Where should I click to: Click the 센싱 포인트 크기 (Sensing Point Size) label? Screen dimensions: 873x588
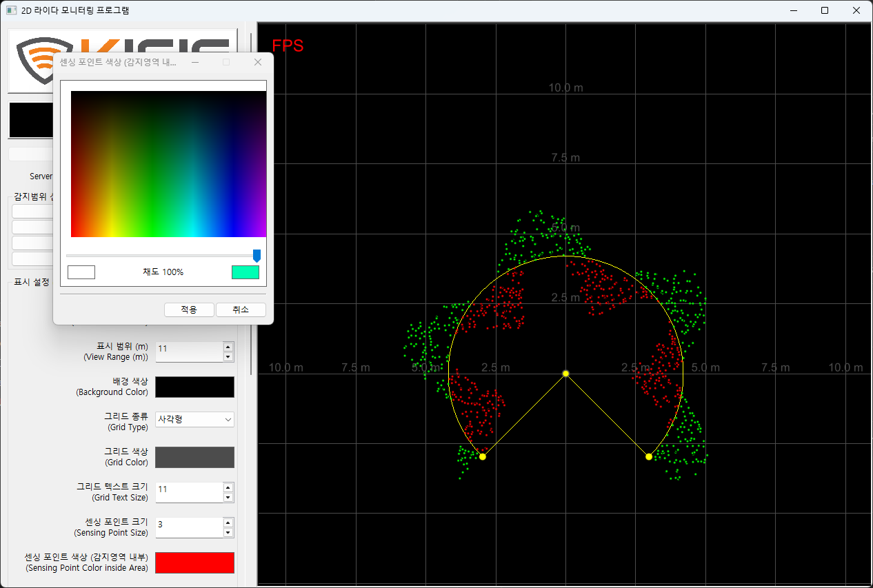(111, 527)
